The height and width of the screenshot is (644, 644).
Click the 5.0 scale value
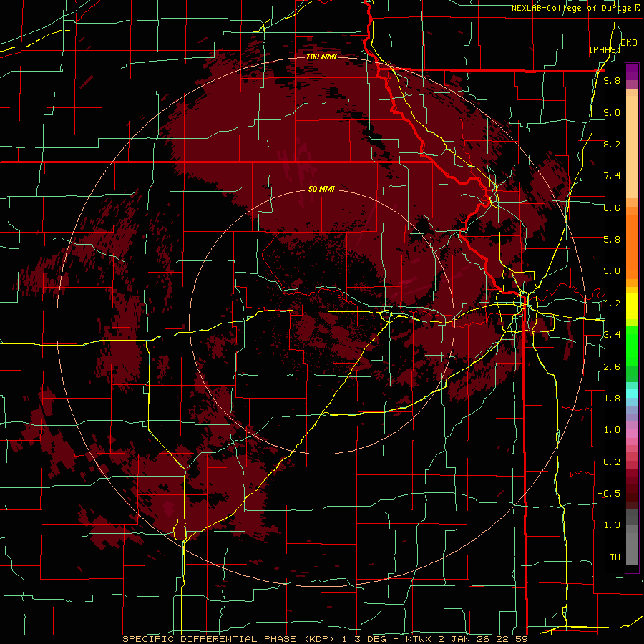(612, 271)
